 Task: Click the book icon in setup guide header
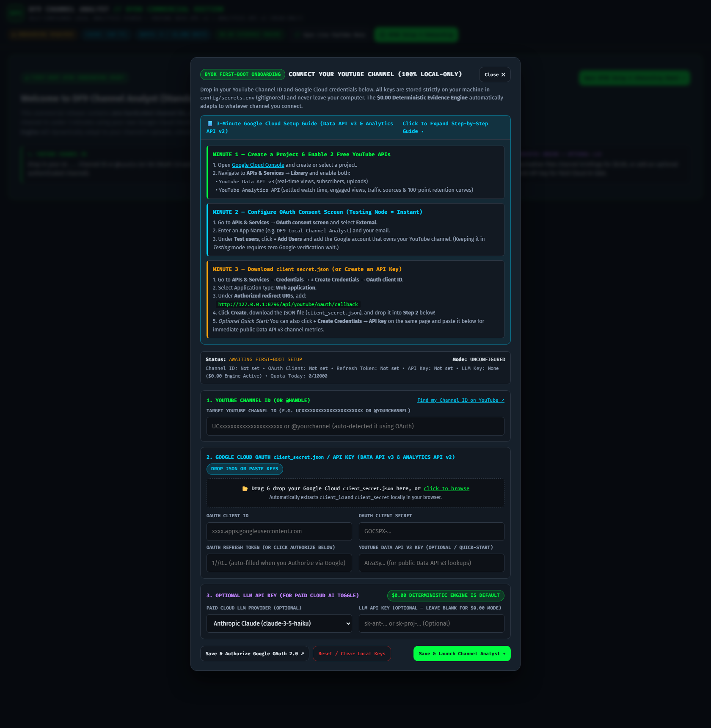[x=210, y=124]
